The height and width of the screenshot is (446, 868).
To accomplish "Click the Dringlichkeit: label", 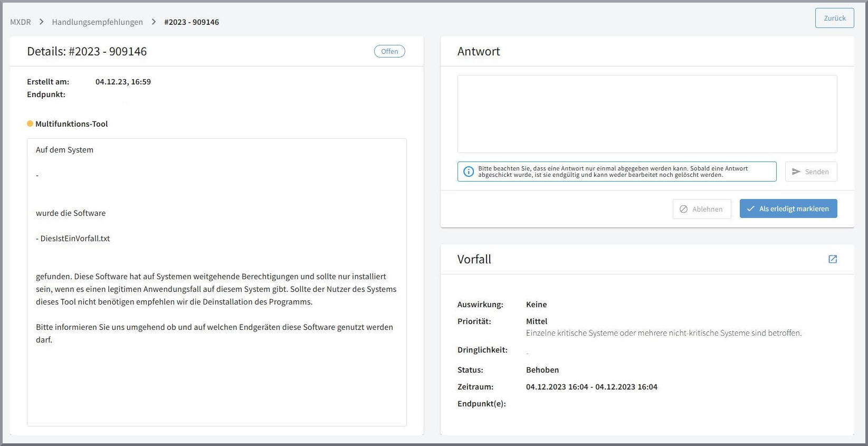I will 482,349.
